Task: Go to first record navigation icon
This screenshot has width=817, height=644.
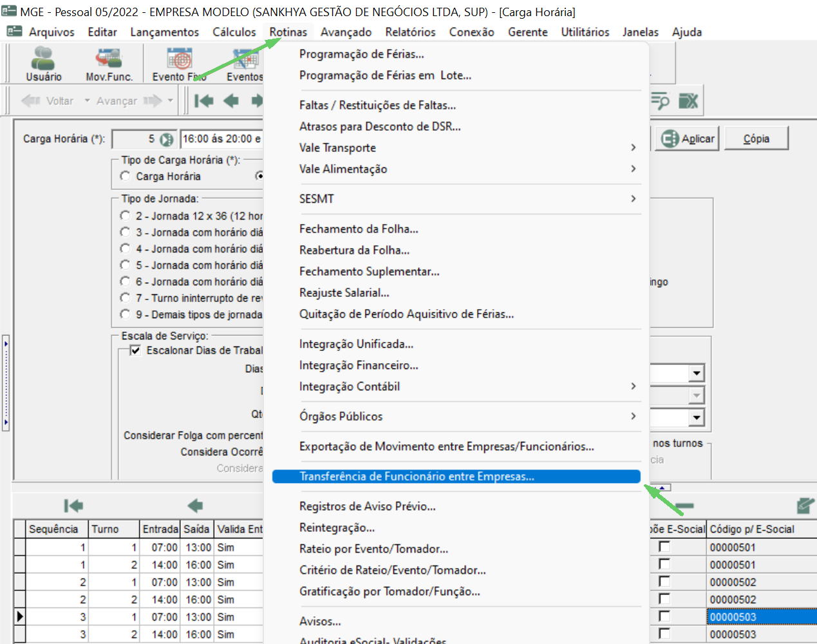Action: (204, 100)
